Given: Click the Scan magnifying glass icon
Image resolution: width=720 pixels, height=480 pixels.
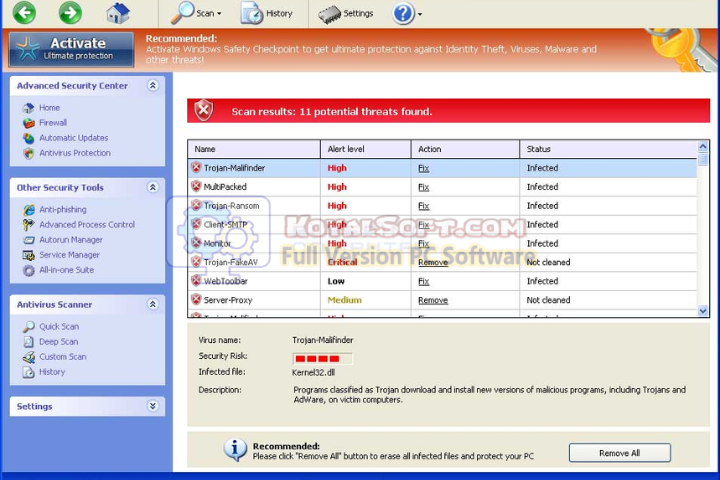Looking at the screenshot, I should (182, 12).
